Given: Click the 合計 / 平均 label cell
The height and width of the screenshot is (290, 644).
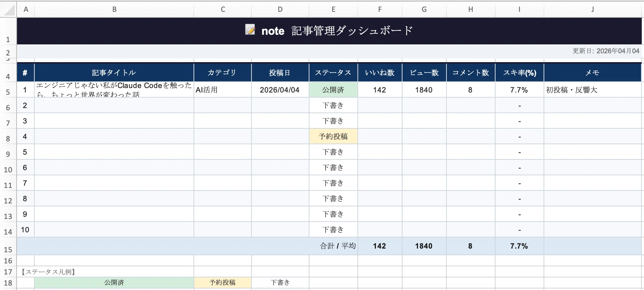Looking at the screenshot, I should tap(187, 246).
